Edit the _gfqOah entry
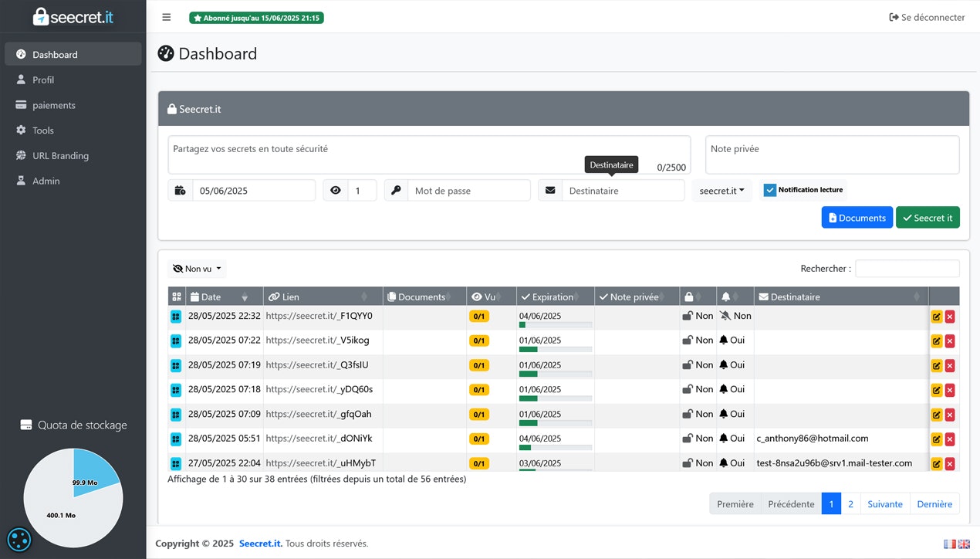The image size is (980, 559). click(937, 415)
